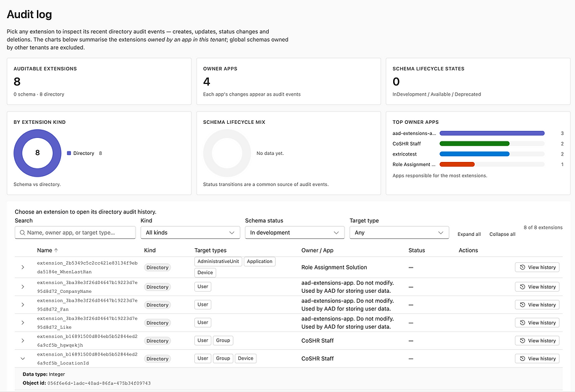Click the Schema Lifecycle States card value 0
The image size is (575, 392).
pos(396,82)
